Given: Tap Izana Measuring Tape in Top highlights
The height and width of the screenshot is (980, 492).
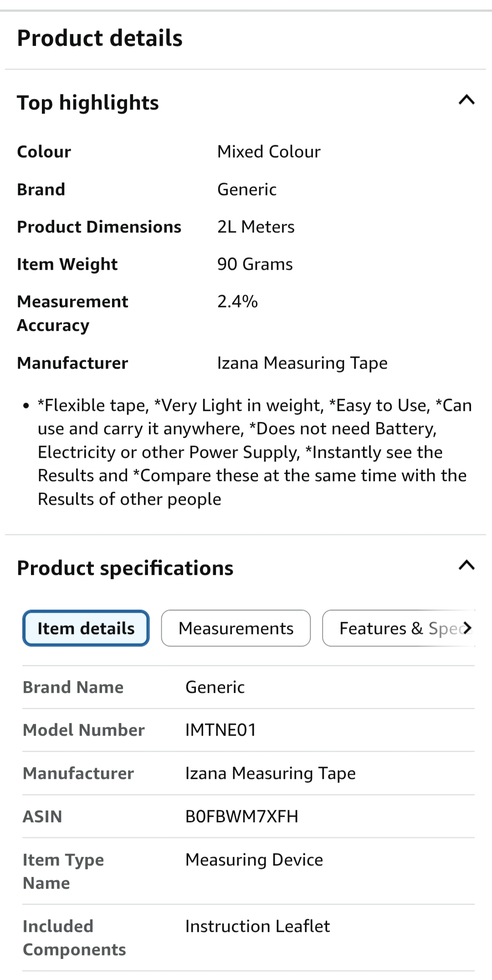Looking at the screenshot, I should pyautogui.click(x=302, y=363).
